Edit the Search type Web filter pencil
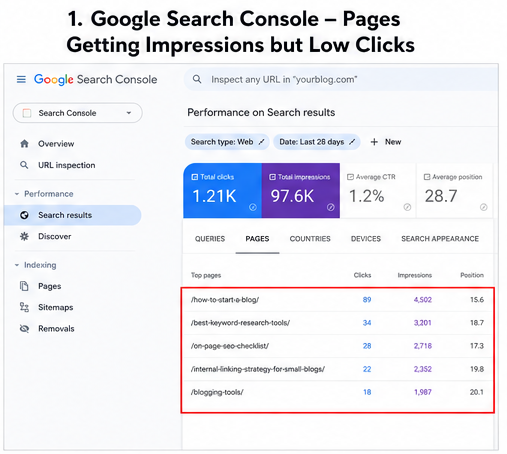The image size is (507, 454). click(x=262, y=142)
